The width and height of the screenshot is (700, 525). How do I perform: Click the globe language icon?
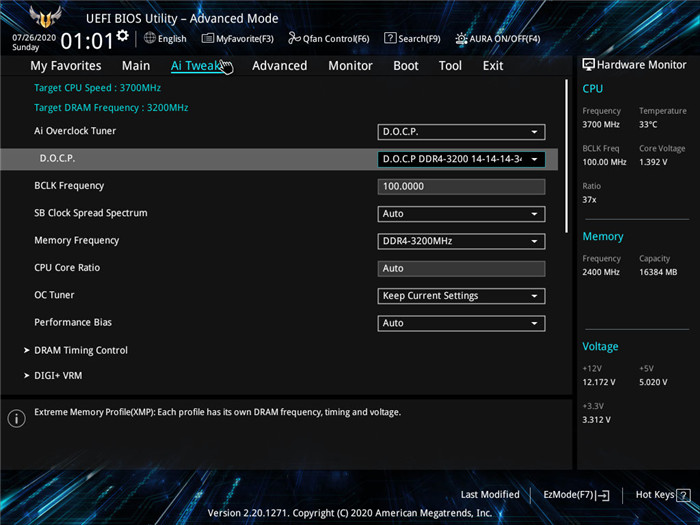click(150, 38)
